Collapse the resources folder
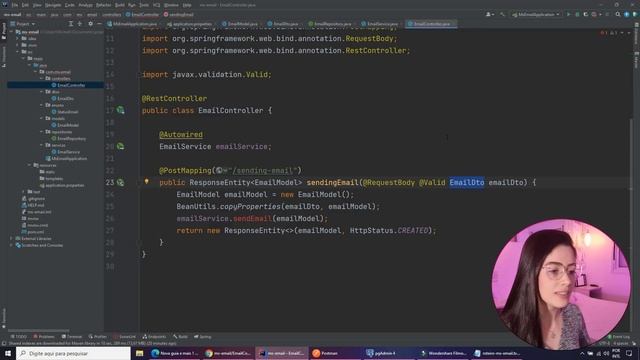 click(x=30, y=165)
